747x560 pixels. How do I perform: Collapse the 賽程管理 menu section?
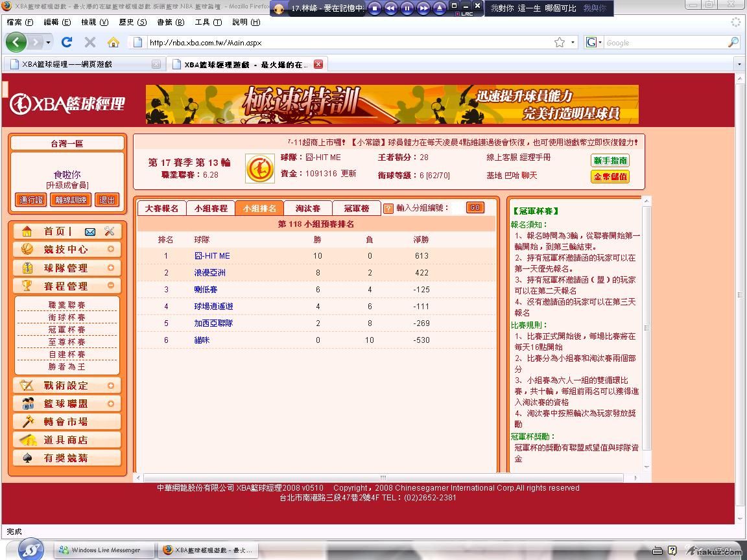click(x=110, y=286)
